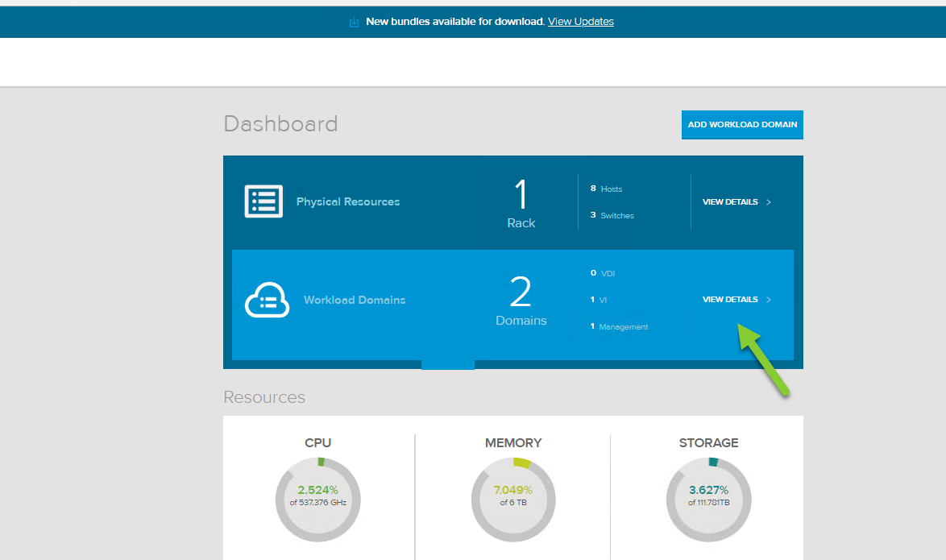Viewport: 946px width, 560px height.
Task: Click the green arrow pointing at View Details
Action: tap(763, 359)
